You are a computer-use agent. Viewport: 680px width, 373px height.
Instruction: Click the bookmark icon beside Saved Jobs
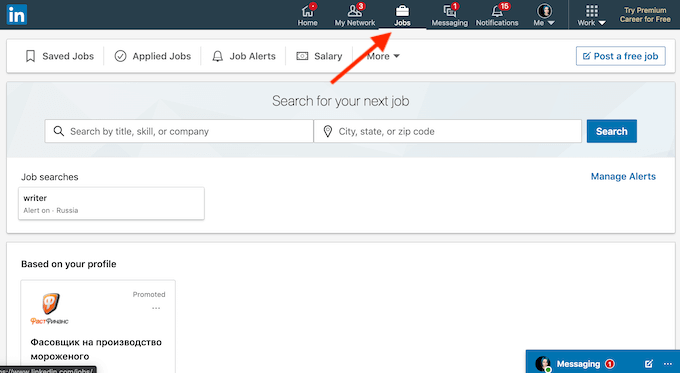point(30,56)
